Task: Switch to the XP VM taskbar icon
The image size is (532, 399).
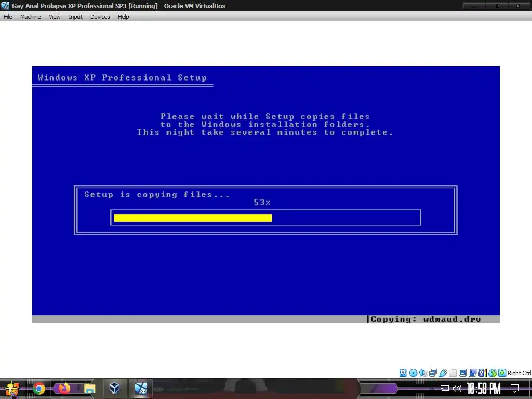Action: click(x=140, y=388)
